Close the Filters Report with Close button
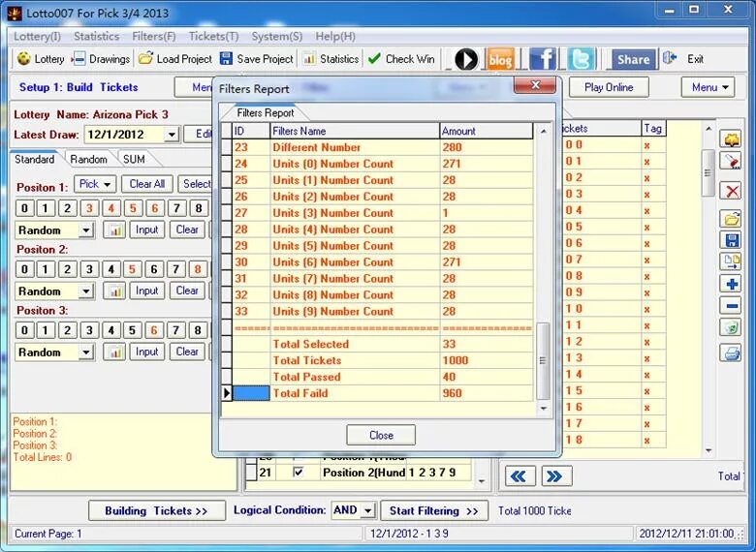 tap(381, 435)
